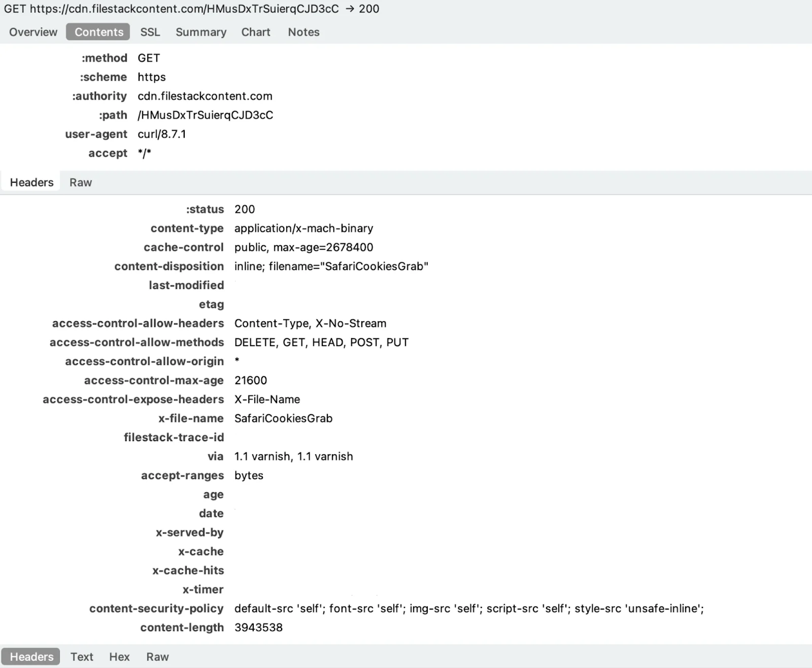Screen dimensions: 812x668
Task: Select the request pane Headers tab
Action: point(31,182)
